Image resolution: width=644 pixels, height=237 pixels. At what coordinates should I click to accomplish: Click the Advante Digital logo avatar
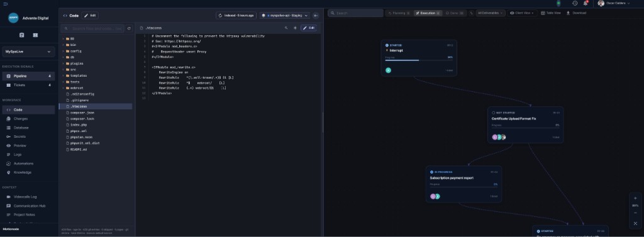point(13,18)
